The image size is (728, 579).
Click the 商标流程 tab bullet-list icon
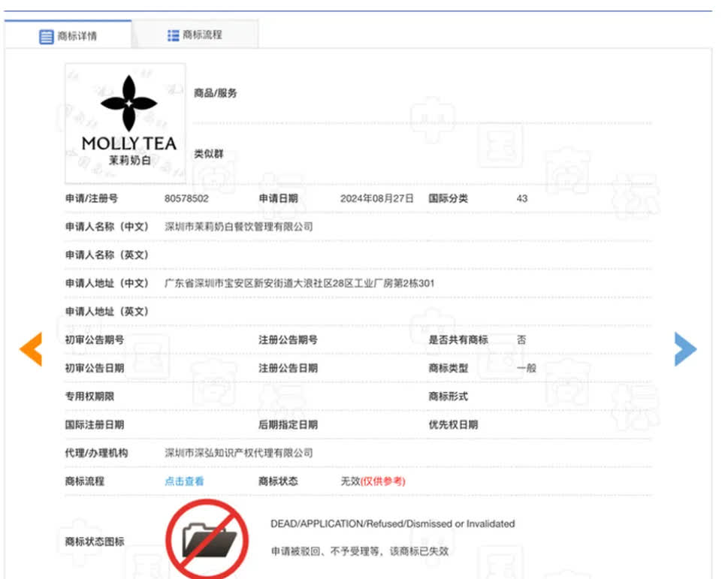pyautogui.click(x=173, y=35)
